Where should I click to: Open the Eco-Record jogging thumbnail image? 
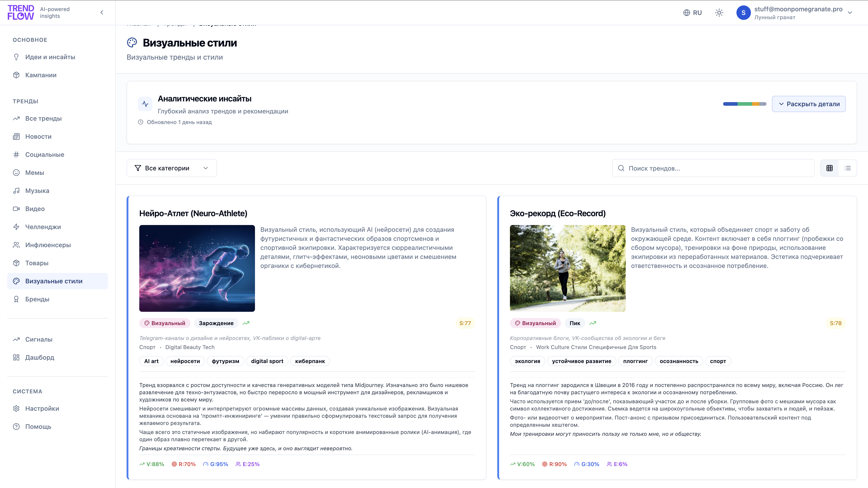click(567, 268)
